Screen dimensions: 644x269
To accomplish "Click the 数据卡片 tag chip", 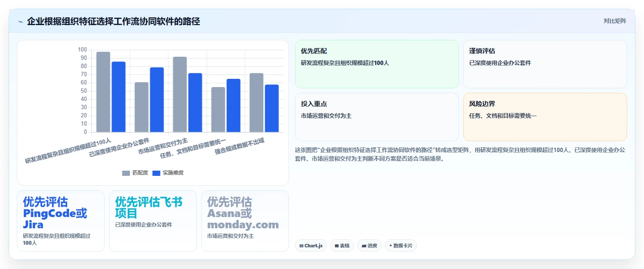I will pos(401,246).
